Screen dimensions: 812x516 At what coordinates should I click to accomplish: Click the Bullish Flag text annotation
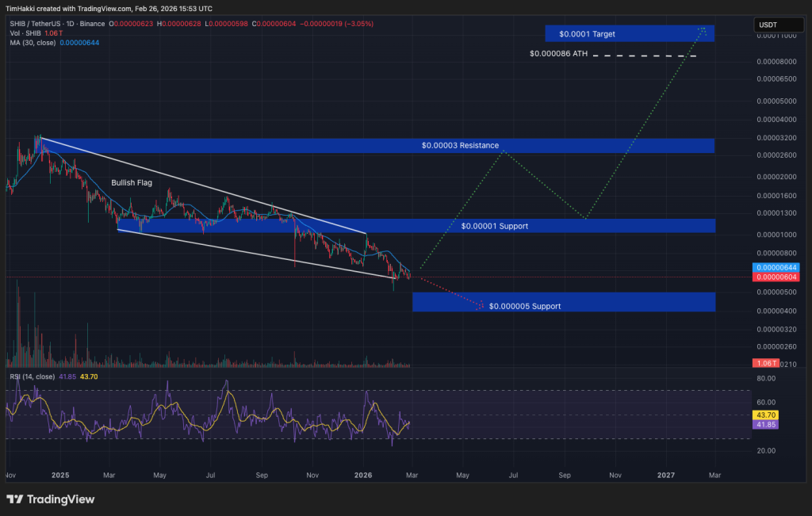[x=131, y=182]
